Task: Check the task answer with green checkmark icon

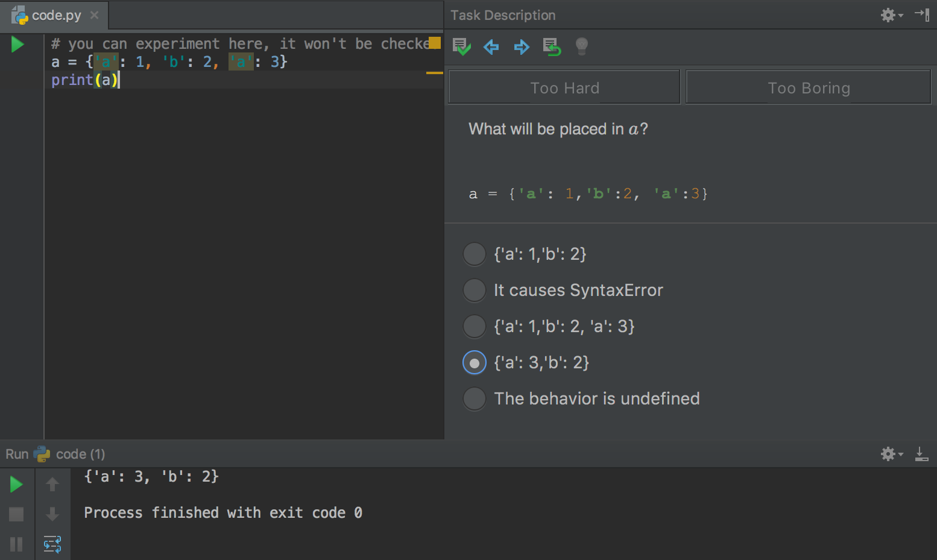Action: 461,47
